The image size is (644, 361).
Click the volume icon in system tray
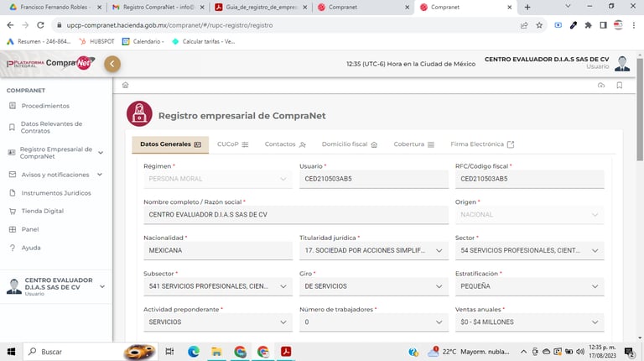tap(580, 352)
